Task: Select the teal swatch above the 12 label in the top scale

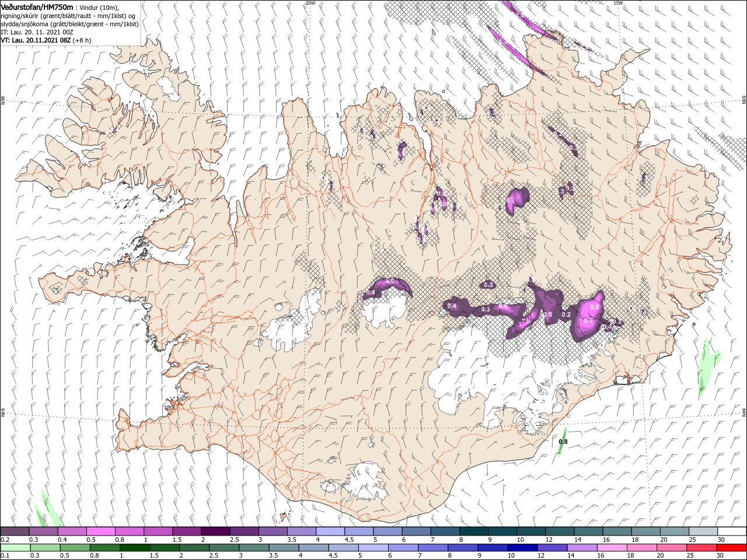Action: (560, 531)
